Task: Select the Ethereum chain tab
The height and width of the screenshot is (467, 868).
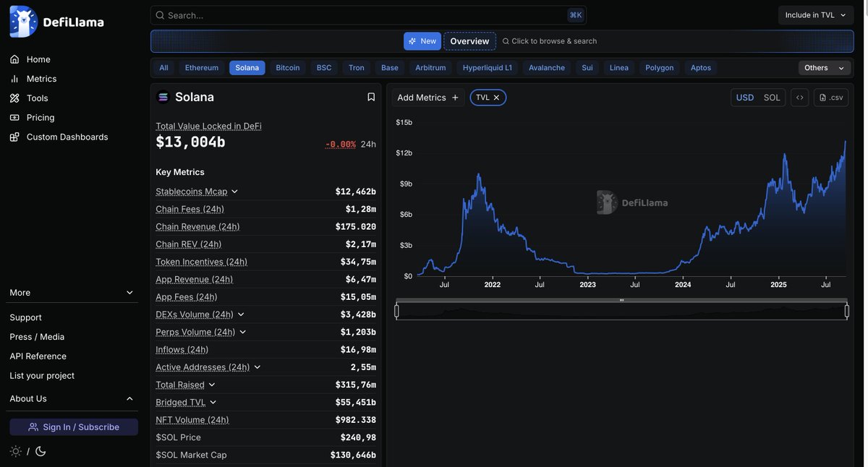Action: click(x=202, y=68)
